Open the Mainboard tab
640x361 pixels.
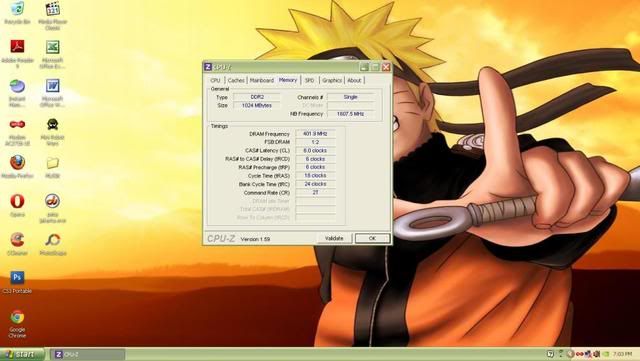(262, 80)
